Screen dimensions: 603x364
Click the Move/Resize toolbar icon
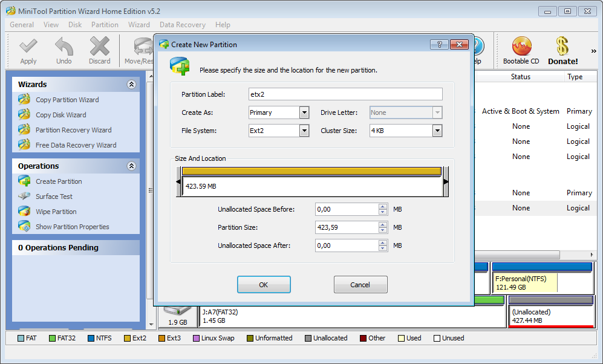click(143, 47)
